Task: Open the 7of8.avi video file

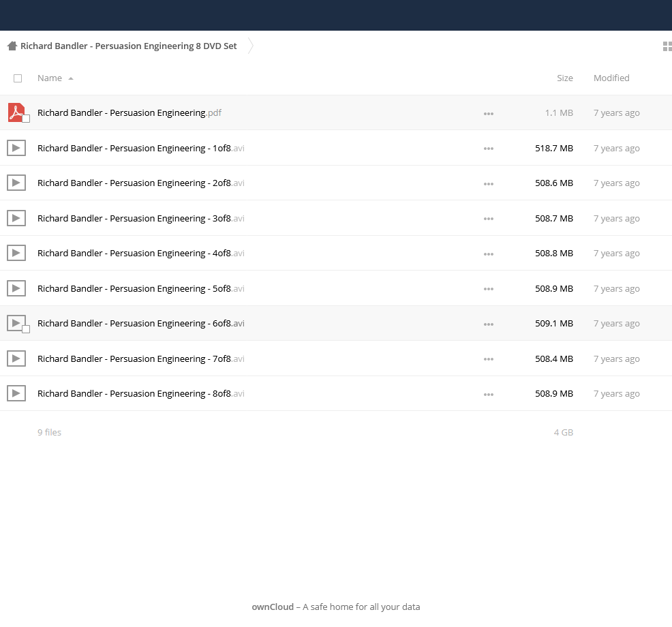Action: (141, 359)
